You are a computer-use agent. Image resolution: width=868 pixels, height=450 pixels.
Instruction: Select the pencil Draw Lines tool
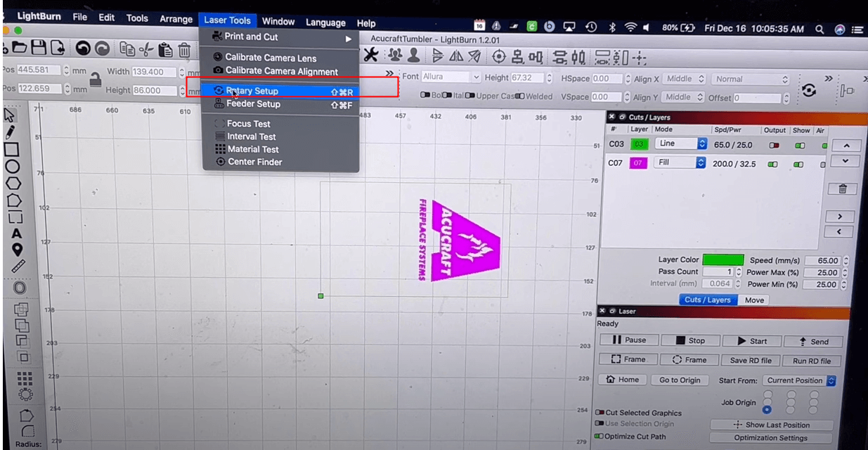click(11, 131)
